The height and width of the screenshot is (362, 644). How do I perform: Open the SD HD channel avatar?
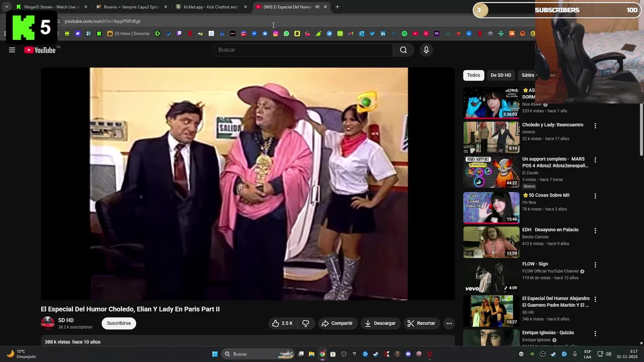48,323
